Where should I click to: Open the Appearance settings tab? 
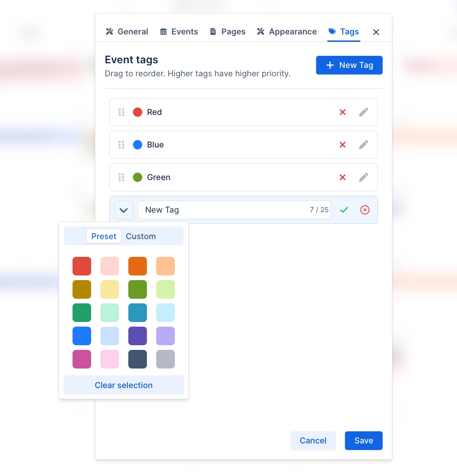287,31
